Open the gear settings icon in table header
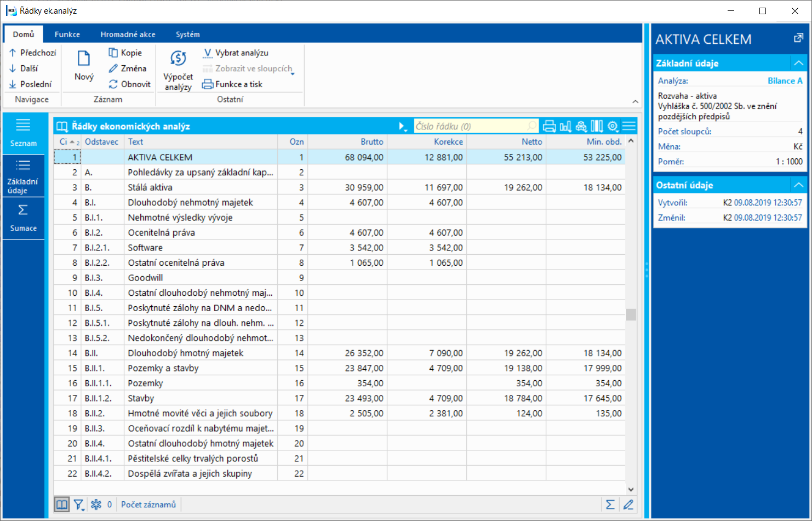Viewport: 812px width, 521px height. pos(613,127)
